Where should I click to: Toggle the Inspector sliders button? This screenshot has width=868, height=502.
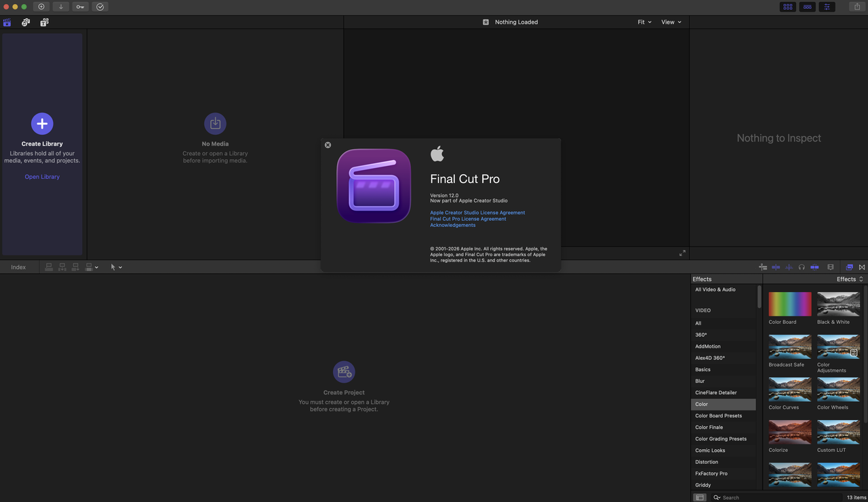[827, 7]
